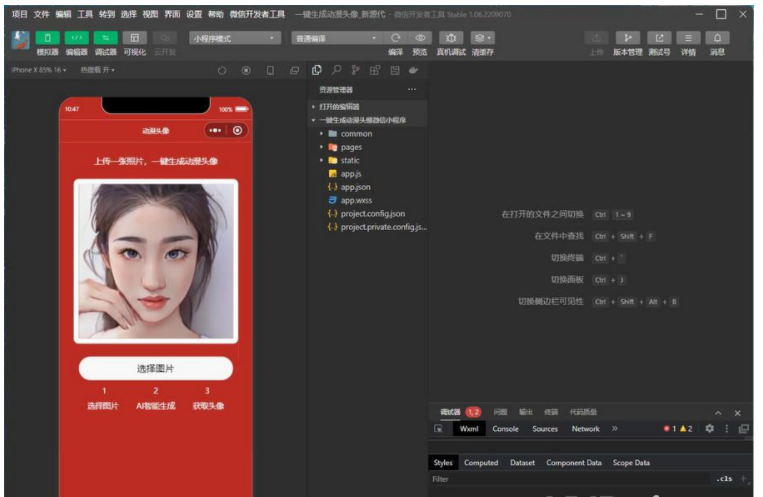763x497 pixels.
Task: Click the simulator record/stop icon
Action: click(x=246, y=71)
